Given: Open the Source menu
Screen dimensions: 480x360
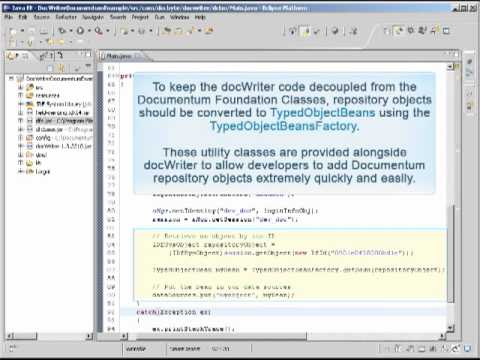Looking at the screenshot, I should tap(42, 17).
